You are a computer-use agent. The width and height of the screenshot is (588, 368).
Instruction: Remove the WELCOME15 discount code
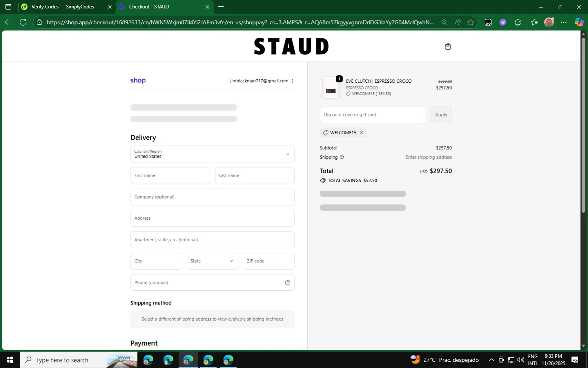(x=362, y=133)
